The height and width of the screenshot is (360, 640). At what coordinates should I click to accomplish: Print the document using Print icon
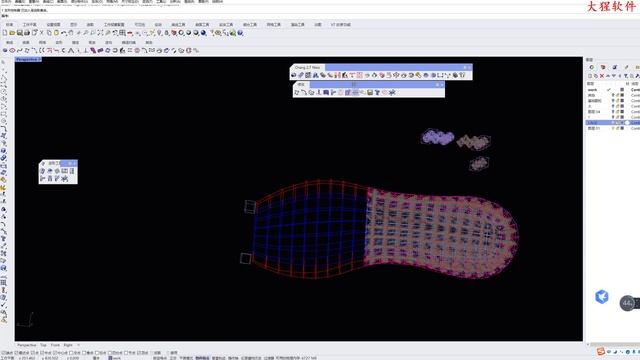click(x=27, y=33)
